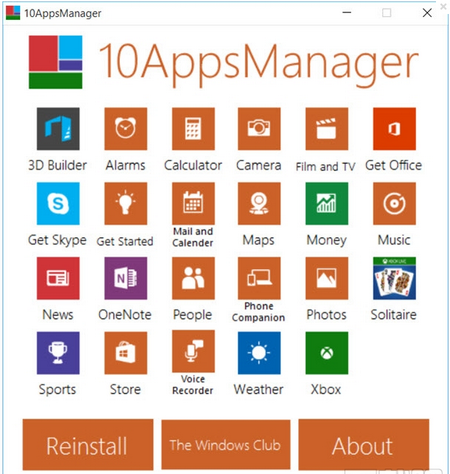
Task: Select the Alarms clock icon
Action: point(126,129)
